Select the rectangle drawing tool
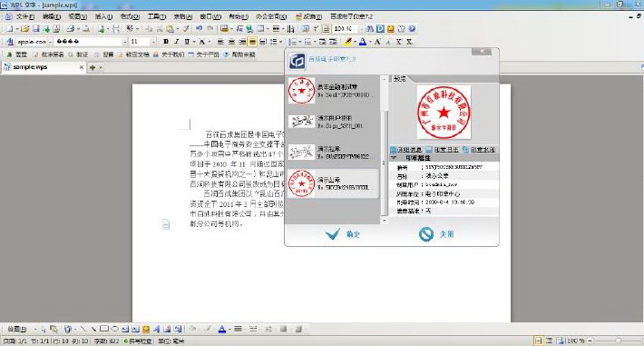Screen dimensions: 644x346 [x=104, y=329]
